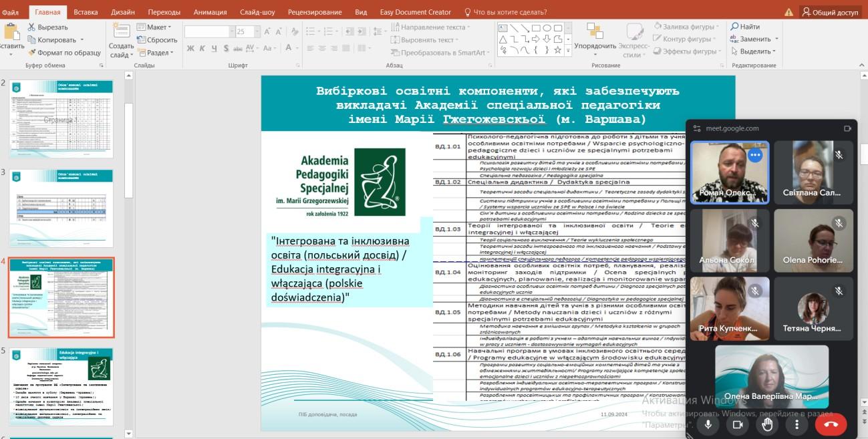This screenshot has width=868, height=439.
Task: Click the Format Painter (Формат по образцу) button
Action: pos(64,52)
